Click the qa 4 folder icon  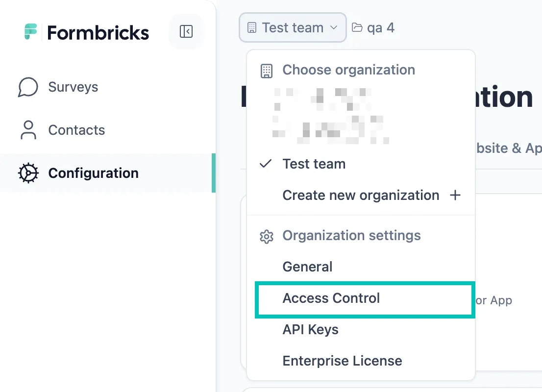point(357,27)
